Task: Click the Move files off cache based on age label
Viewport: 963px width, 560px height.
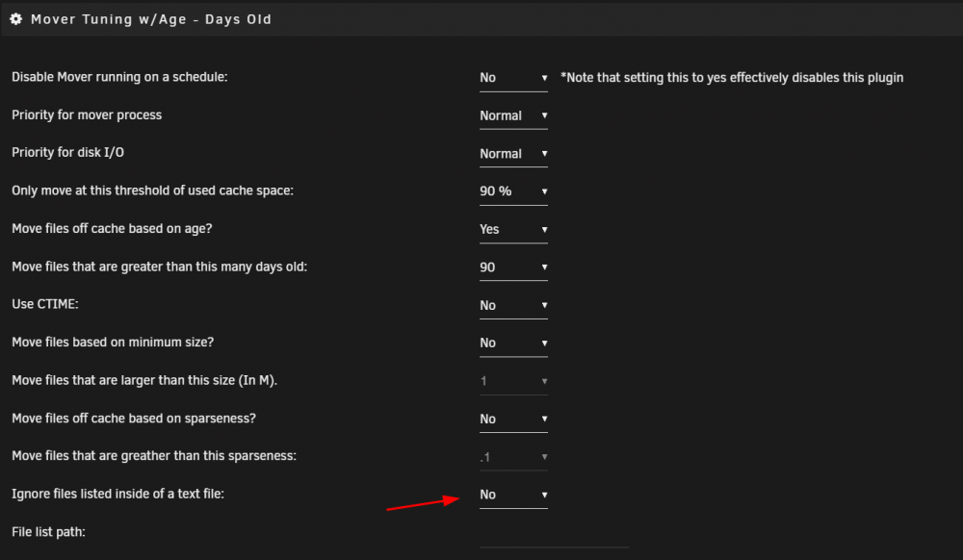Action: coord(112,229)
